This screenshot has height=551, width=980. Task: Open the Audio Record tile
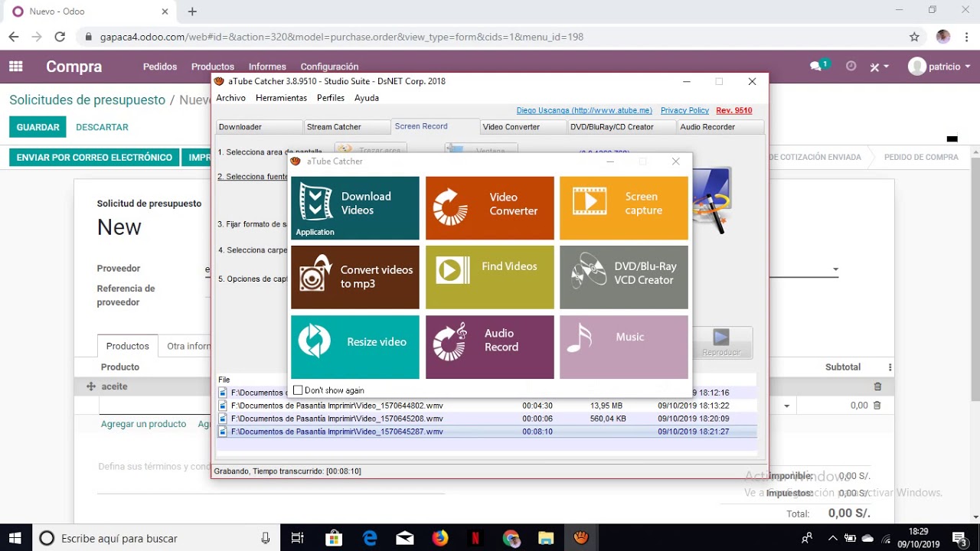click(x=490, y=347)
